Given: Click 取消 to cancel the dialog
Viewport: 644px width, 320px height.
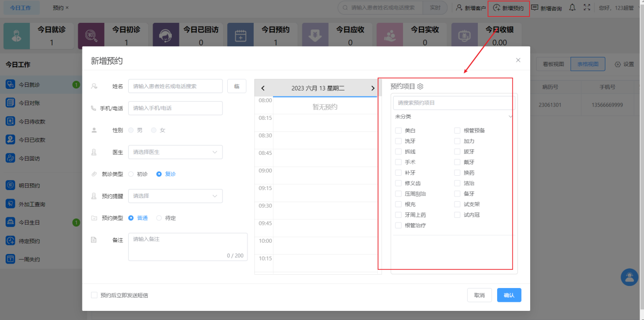Looking at the screenshot, I should click(x=479, y=295).
